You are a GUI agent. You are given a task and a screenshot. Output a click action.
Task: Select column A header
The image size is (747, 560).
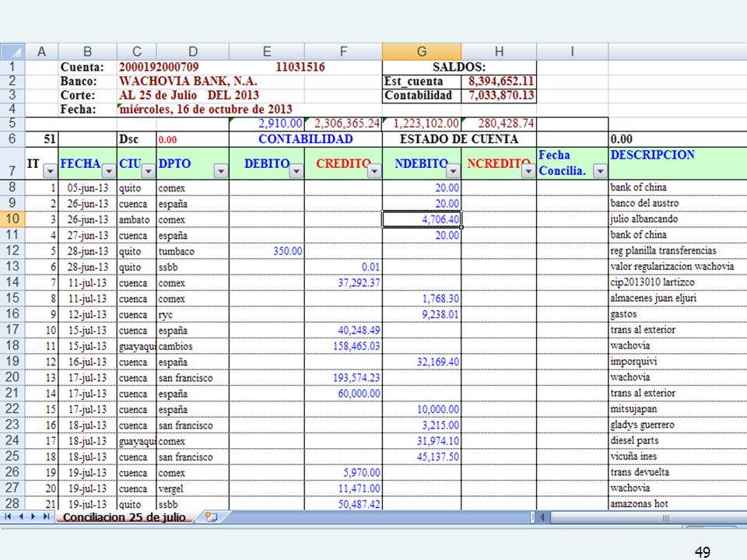coord(41,51)
